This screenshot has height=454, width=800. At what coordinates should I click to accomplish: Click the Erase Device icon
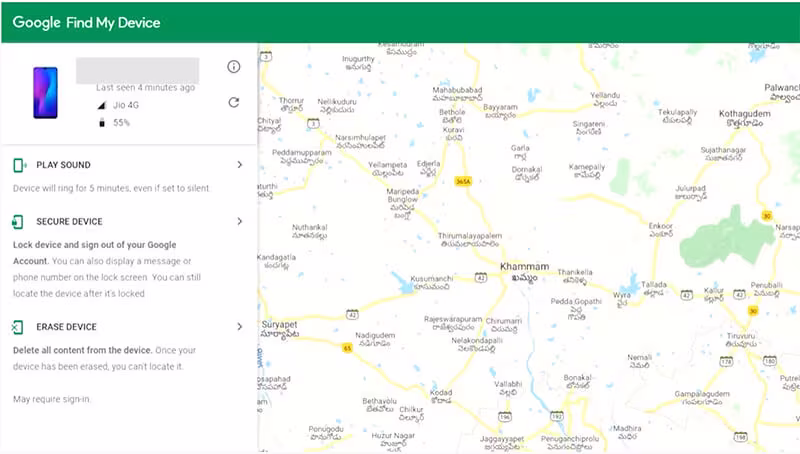18,327
